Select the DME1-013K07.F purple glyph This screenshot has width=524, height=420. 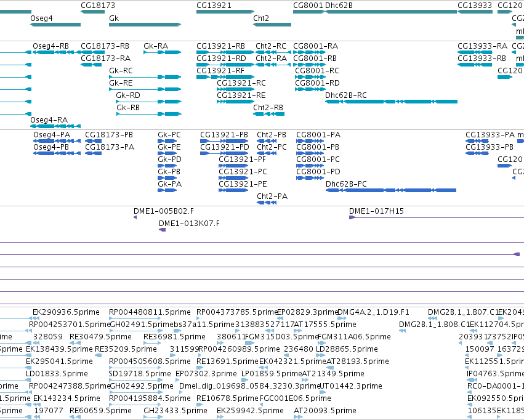tap(163, 230)
